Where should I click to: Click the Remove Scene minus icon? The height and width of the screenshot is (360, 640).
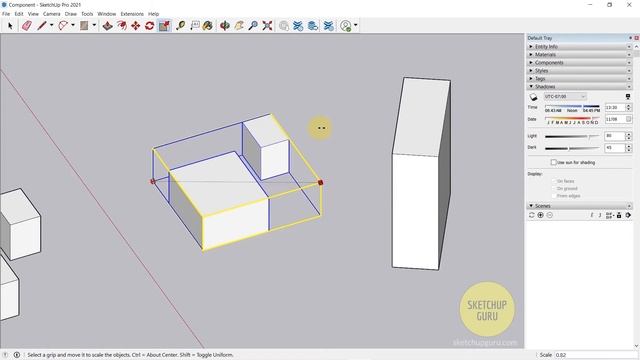(549, 215)
